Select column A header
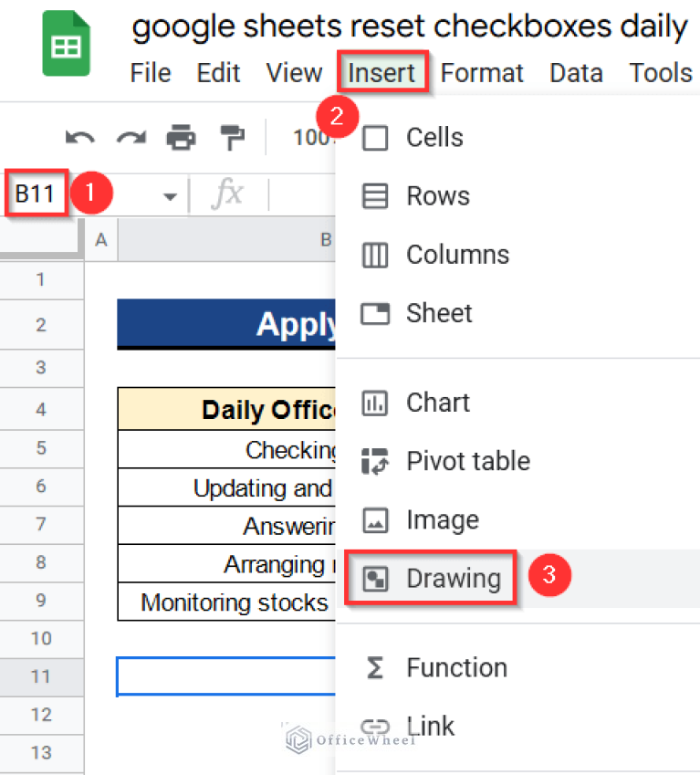Screen dimensions: 700x775 (x=100, y=239)
